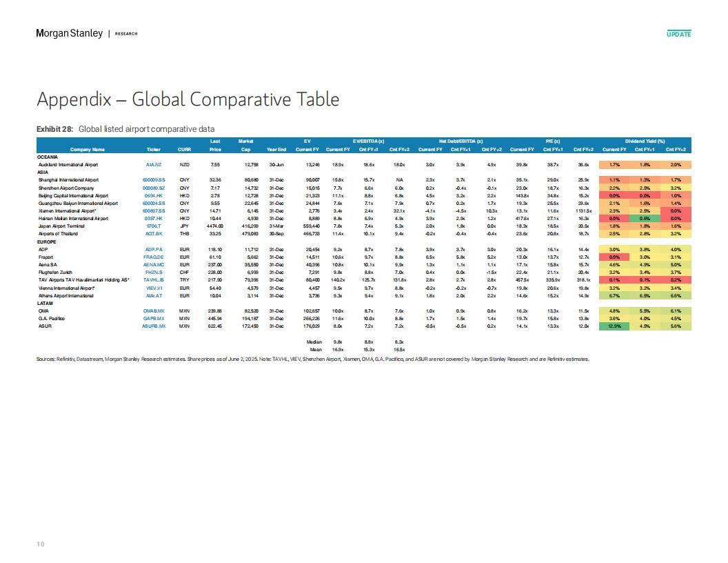Click the Guangzhou Baiyun International Airport name
Viewport: 728px width, 563px height.
pos(78,203)
